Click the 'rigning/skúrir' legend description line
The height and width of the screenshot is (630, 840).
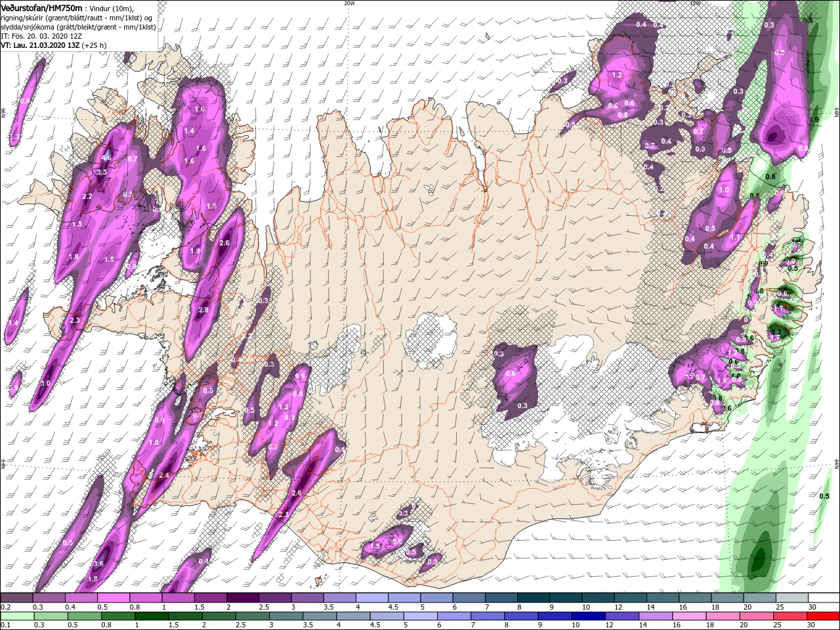(76, 17)
